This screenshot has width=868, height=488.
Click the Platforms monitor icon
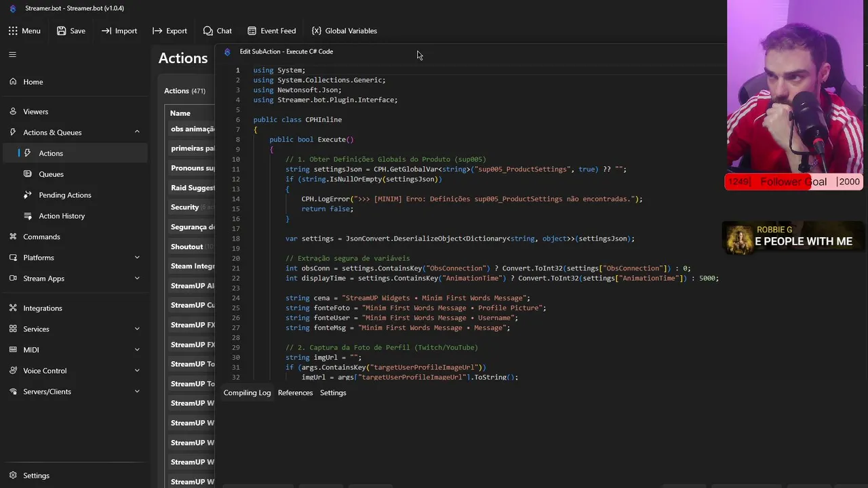tap(13, 258)
